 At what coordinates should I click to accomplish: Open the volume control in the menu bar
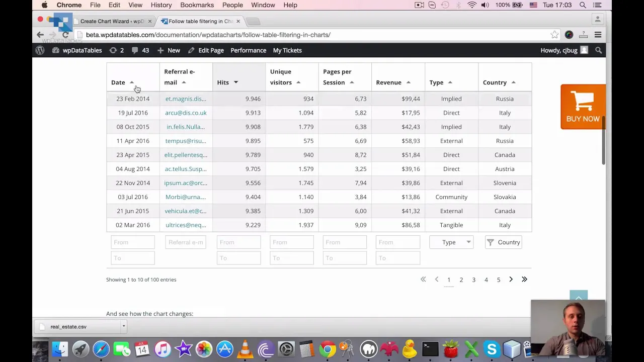[485, 5]
